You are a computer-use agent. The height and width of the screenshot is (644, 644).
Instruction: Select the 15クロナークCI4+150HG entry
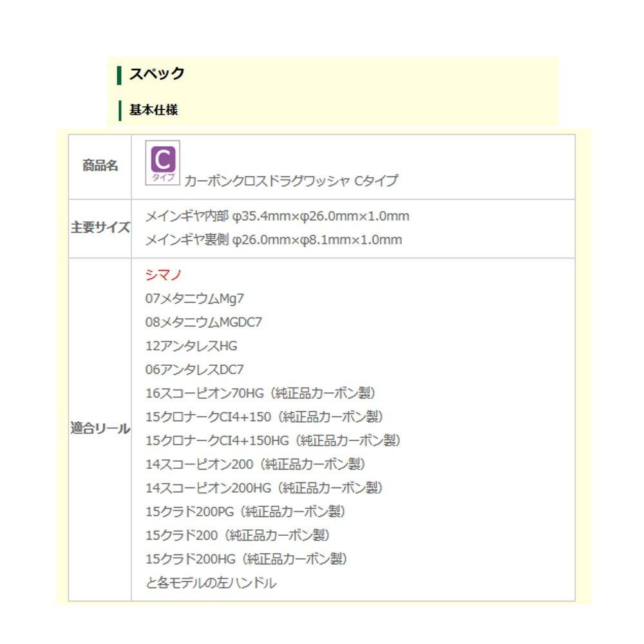[273, 440]
